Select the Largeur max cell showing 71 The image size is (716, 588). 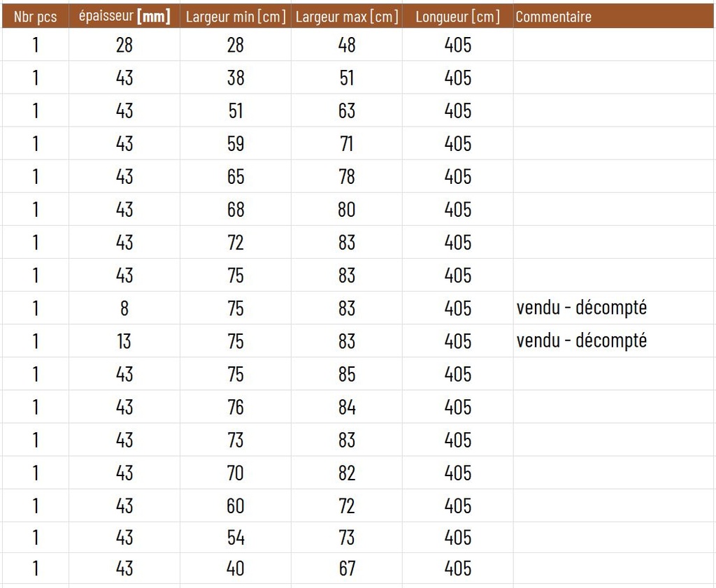[347, 144]
